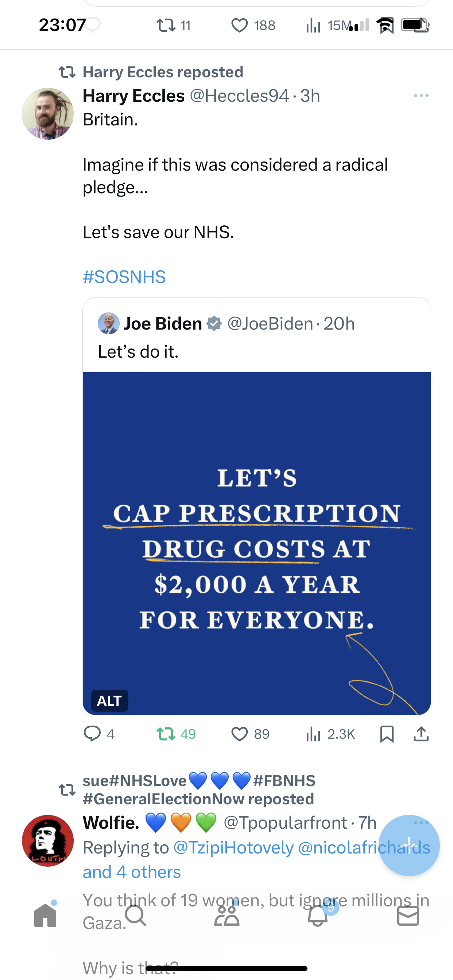The width and height of the screenshot is (453, 980).
Task: Go to the Home tab
Action: (x=45, y=915)
